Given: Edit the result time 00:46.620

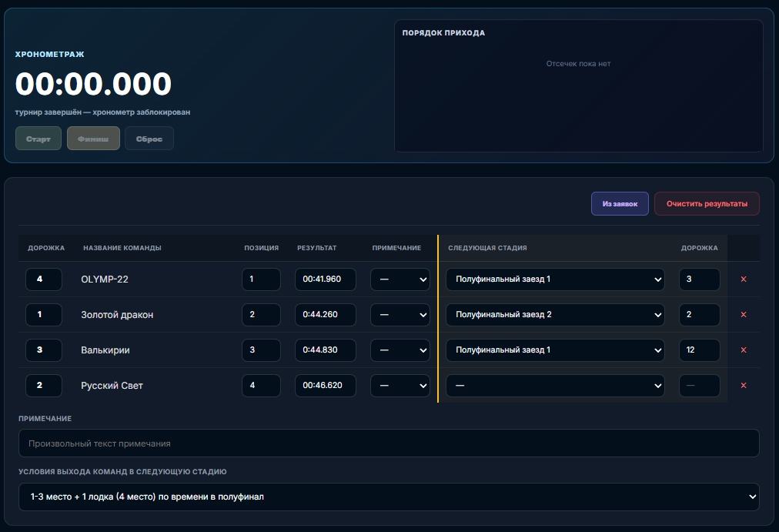Looking at the screenshot, I should click(x=326, y=386).
